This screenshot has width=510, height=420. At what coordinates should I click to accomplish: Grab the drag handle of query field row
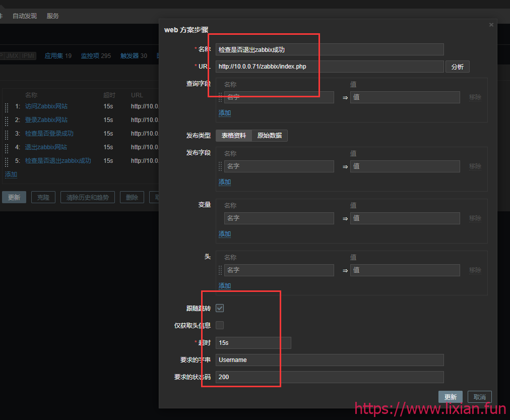(220, 97)
